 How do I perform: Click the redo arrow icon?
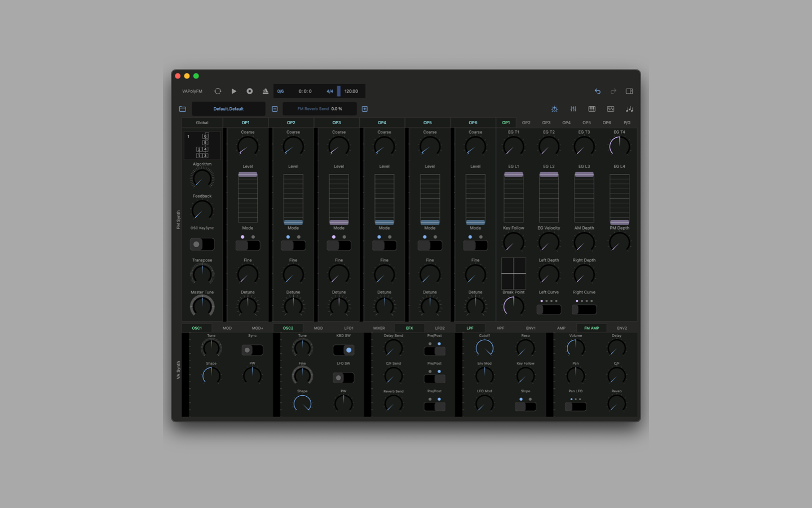[x=614, y=91]
